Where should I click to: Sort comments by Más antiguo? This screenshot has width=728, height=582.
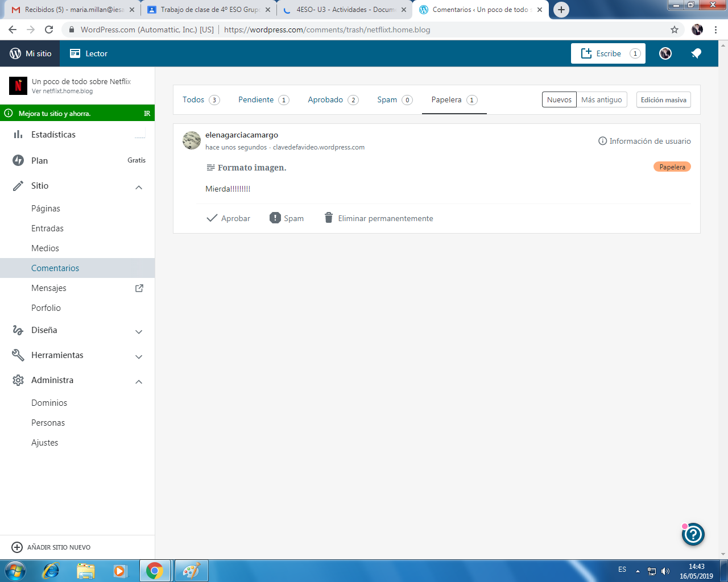(601, 99)
